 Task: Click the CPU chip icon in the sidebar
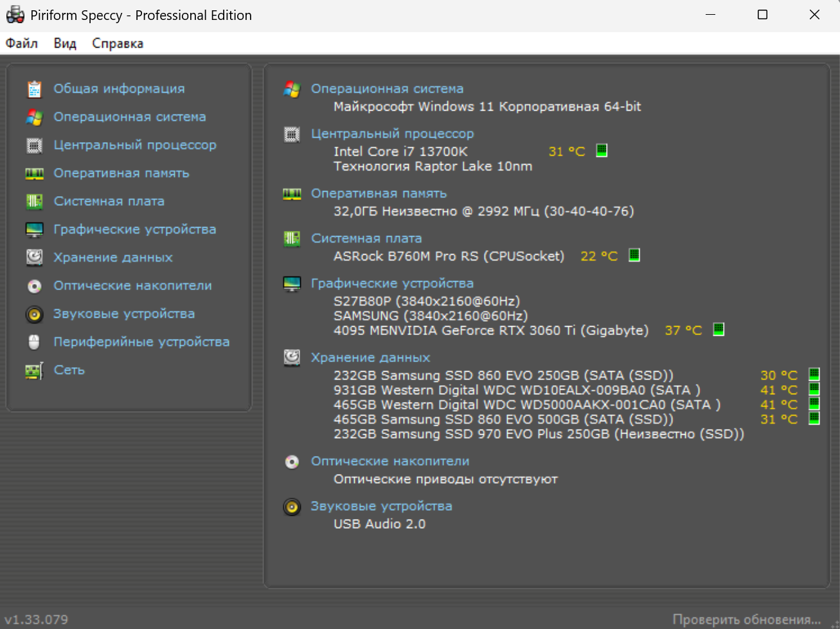tap(34, 145)
